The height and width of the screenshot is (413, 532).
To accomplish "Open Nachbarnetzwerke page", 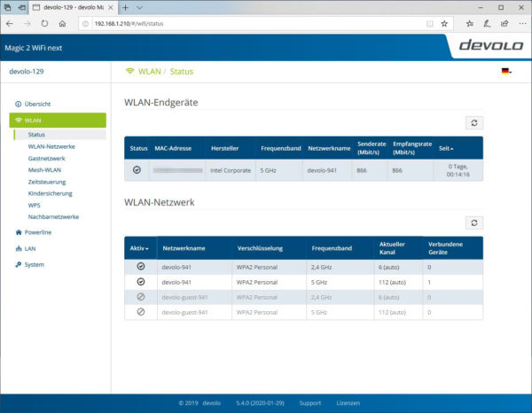I will 53,216.
